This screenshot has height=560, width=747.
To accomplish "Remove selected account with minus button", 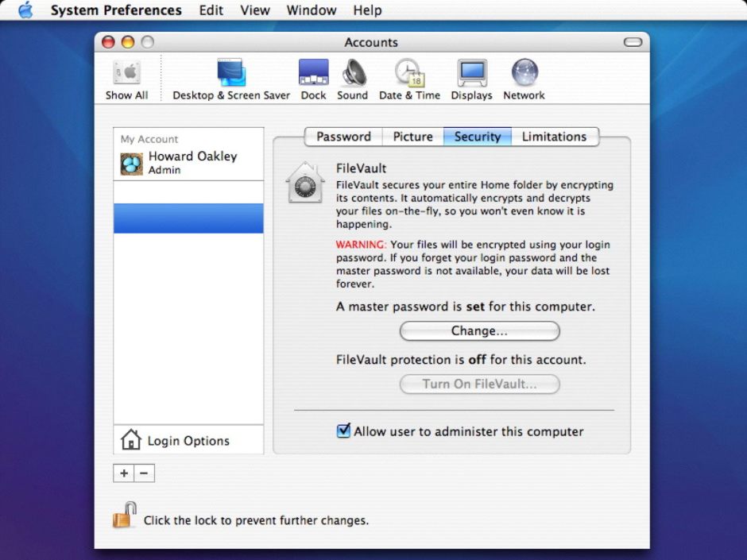I will coord(144,473).
